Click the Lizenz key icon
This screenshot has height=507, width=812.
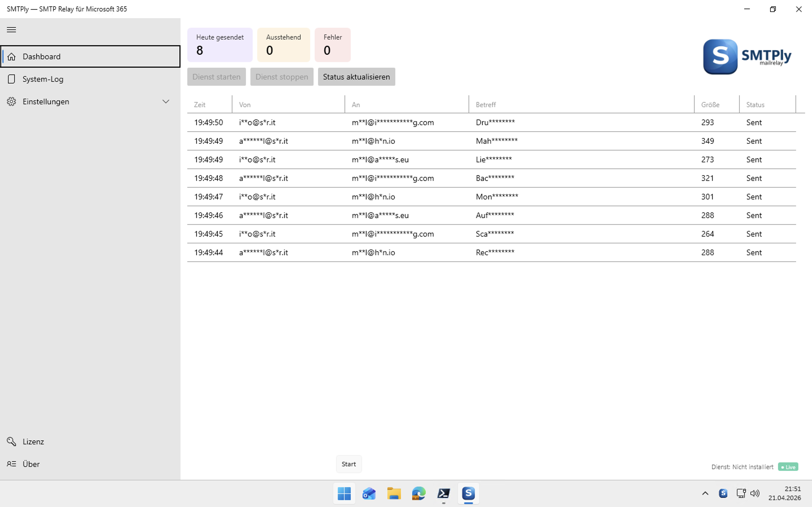point(11,441)
